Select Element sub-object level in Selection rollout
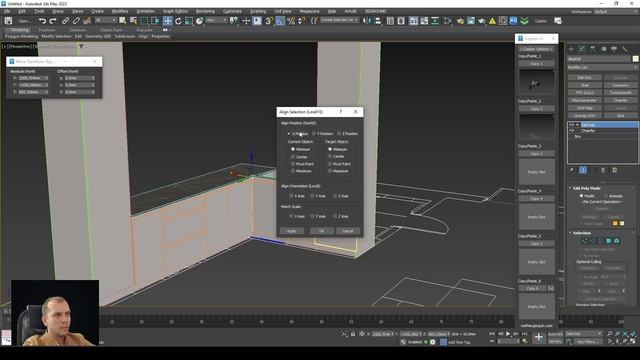 616,241
